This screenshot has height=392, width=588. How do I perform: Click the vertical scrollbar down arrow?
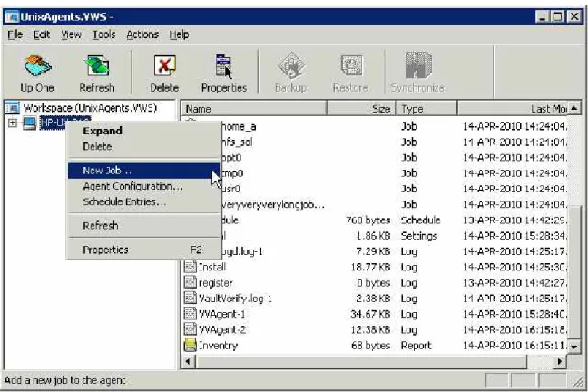[574, 347]
